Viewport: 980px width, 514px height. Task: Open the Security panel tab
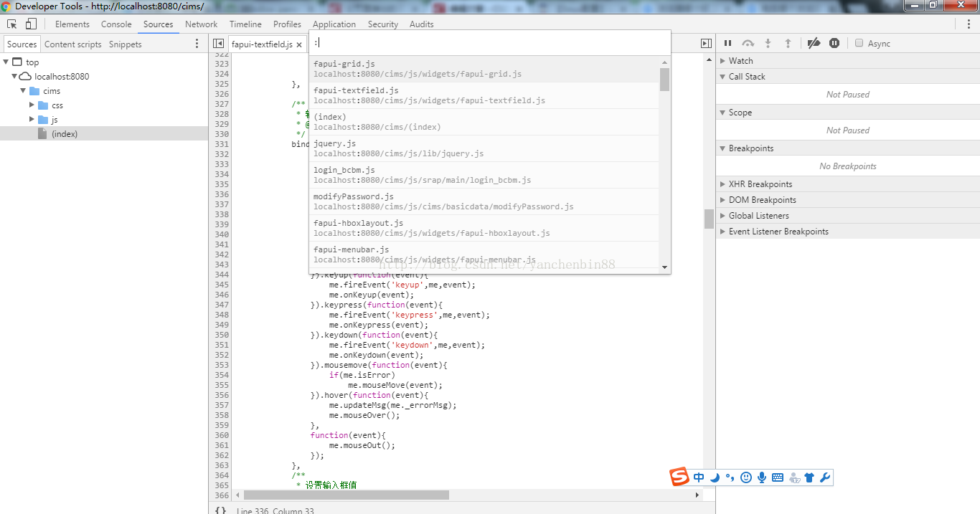point(383,24)
